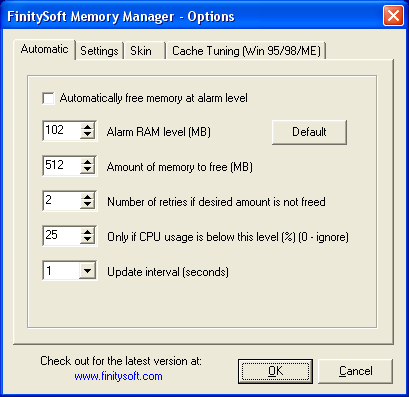Open Cache Tuning (Win 95/98/ME) tab

point(246,51)
